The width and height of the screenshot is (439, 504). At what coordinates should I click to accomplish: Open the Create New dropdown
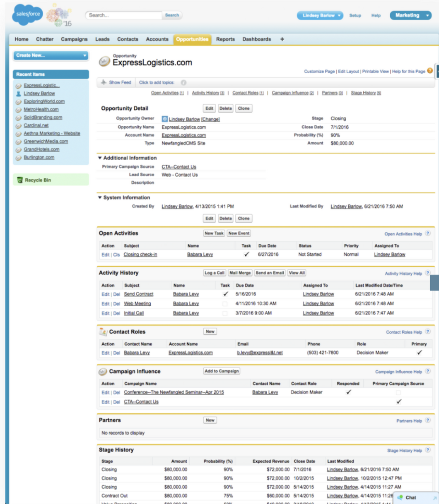click(x=51, y=55)
